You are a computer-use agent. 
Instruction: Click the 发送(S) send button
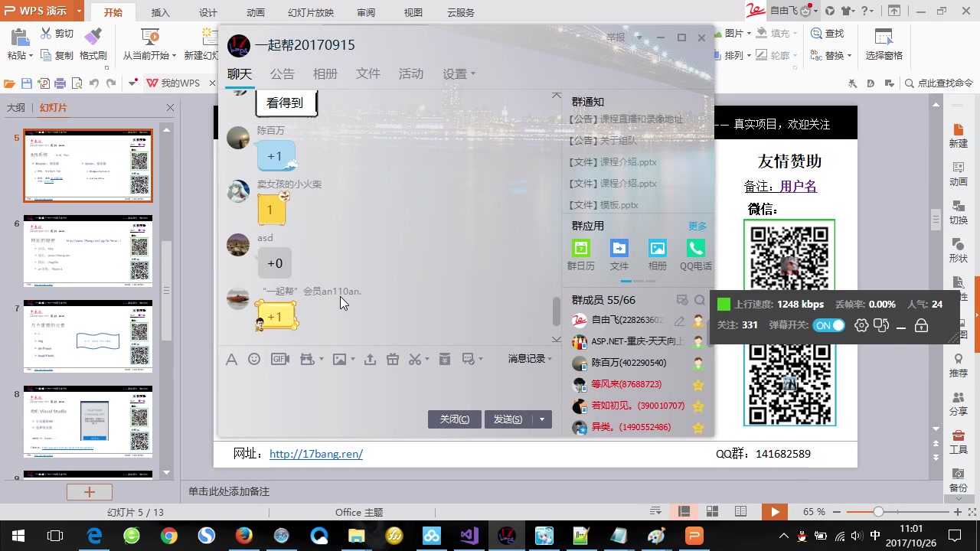click(x=509, y=419)
